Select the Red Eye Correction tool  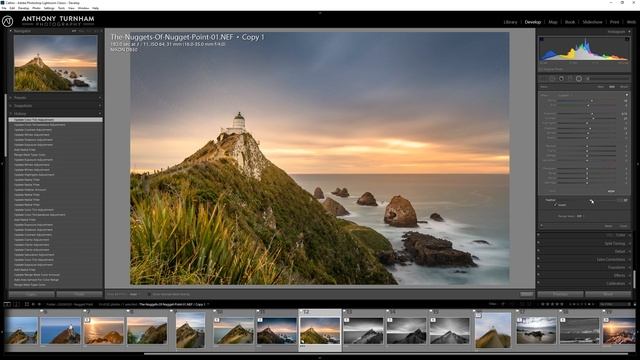[x=561, y=78]
